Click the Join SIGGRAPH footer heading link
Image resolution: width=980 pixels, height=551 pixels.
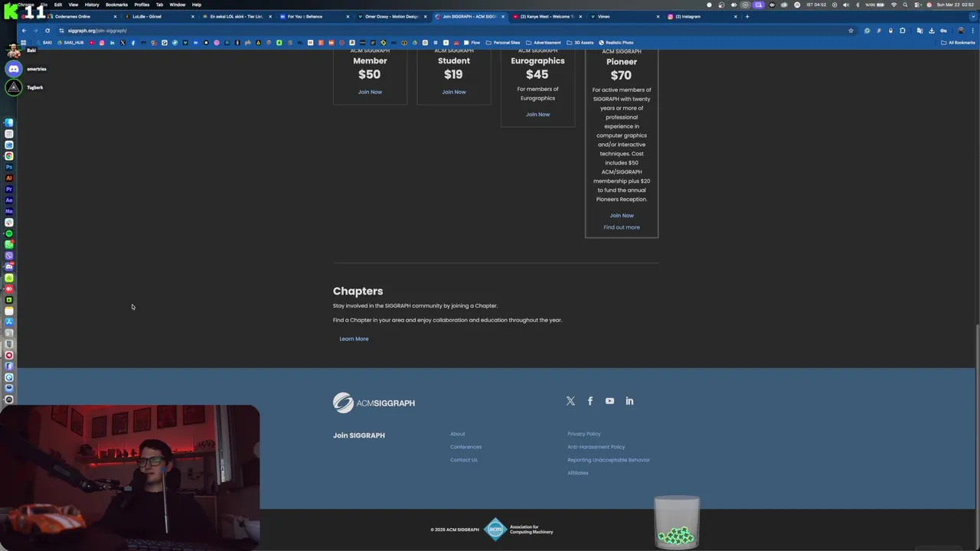[359, 435]
